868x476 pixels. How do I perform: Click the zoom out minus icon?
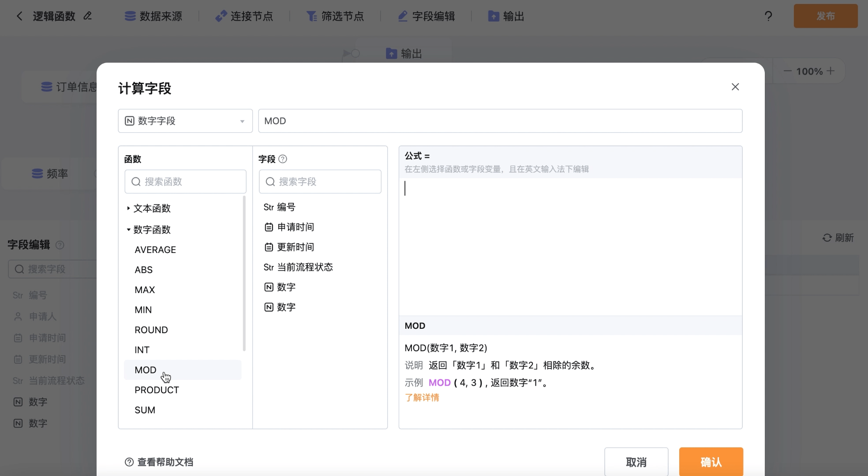787,71
